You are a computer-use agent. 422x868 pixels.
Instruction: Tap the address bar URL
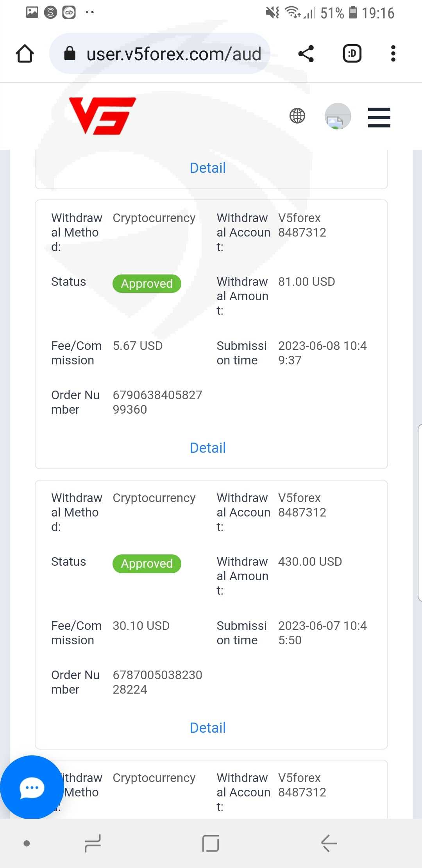[173, 54]
